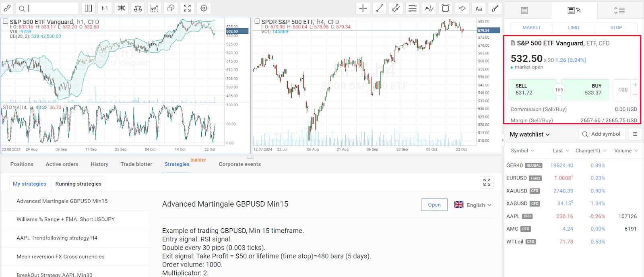Collapse the right panel with the side arrow
The width and height of the screenshot is (644, 277).
point(502,140)
